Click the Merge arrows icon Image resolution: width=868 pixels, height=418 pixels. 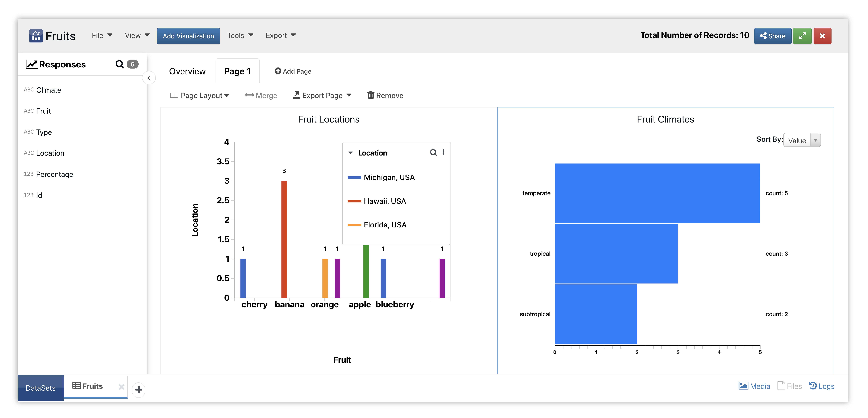pos(249,95)
